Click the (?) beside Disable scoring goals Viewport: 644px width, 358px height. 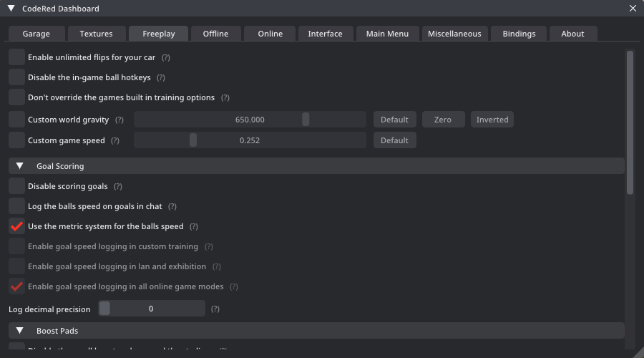(118, 187)
